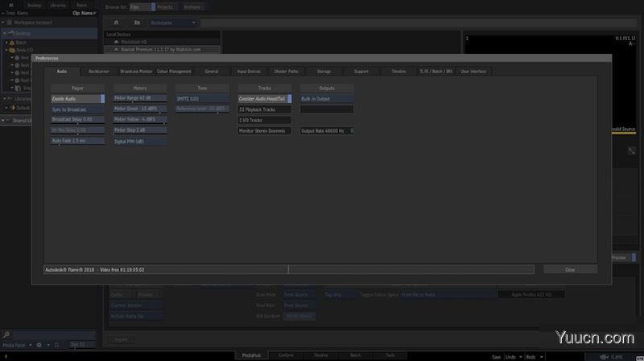This screenshot has width=644, height=361.
Task: Select the Macintosh HD drive icon
Action: click(x=114, y=41)
